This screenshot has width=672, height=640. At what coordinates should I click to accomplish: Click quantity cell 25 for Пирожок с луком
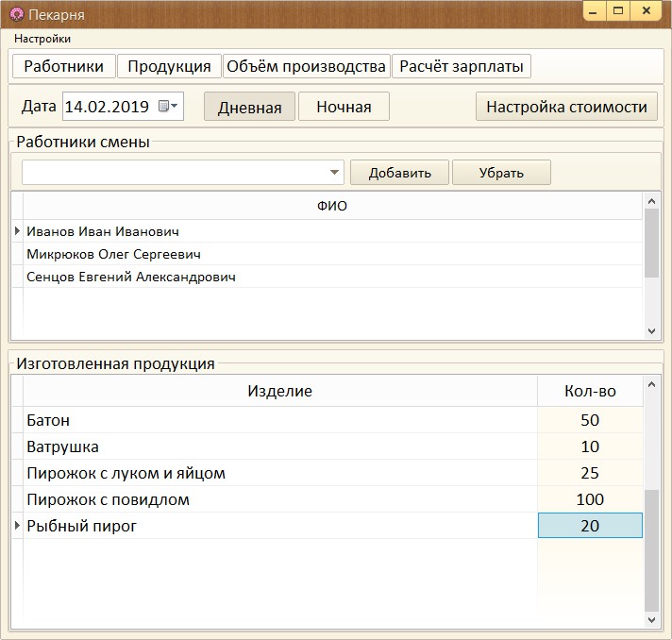click(x=590, y=473)
